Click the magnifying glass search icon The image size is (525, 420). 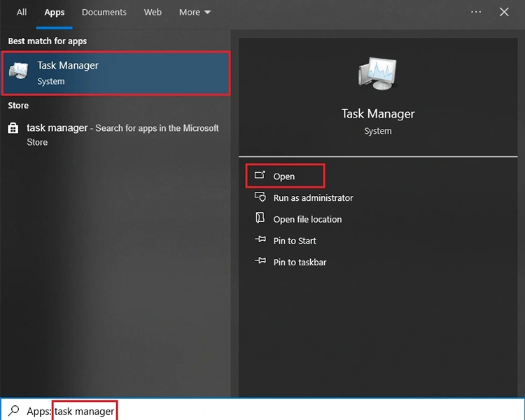14,411
